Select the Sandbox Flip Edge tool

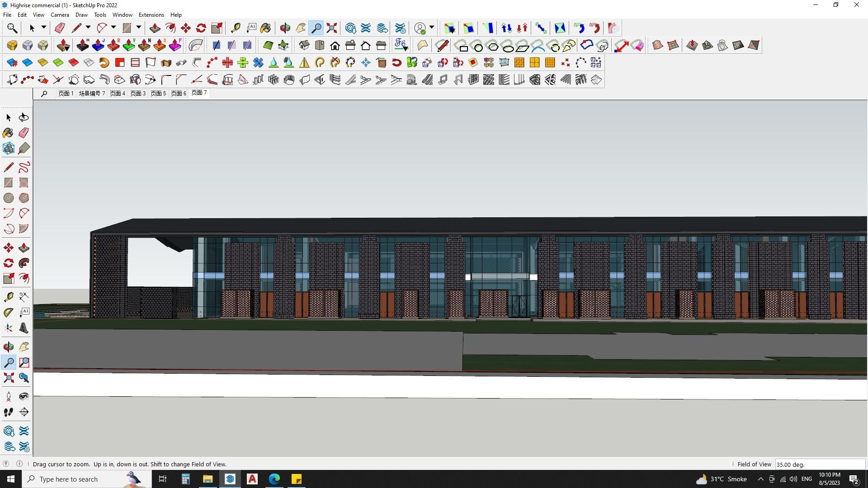click(753, 45)
